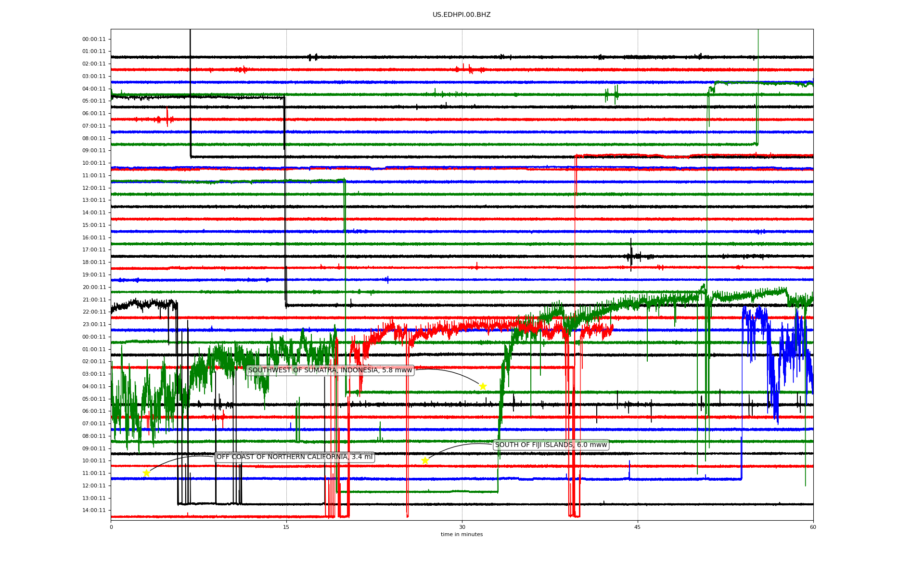Click the US.EDHPI.00.BHZ plot title
The height and width of the screenshot is (578, 924).
tap(462, 15)
